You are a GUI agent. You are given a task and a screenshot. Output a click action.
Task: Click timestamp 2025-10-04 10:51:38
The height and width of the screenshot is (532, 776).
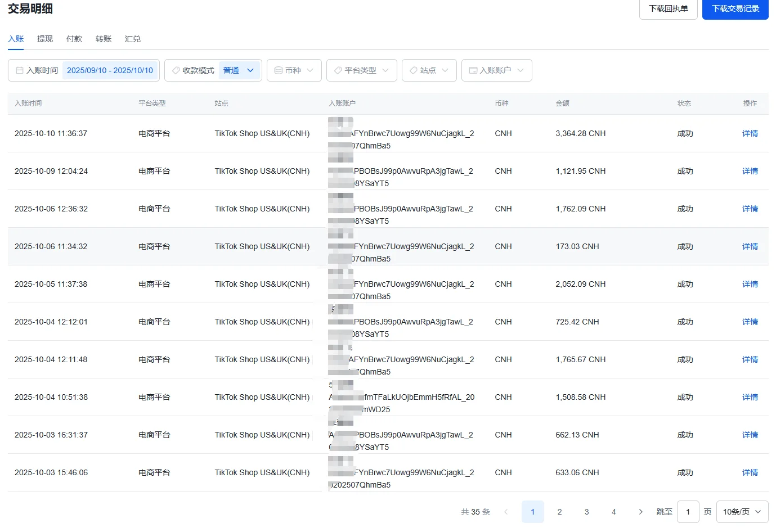coord(51,397)
